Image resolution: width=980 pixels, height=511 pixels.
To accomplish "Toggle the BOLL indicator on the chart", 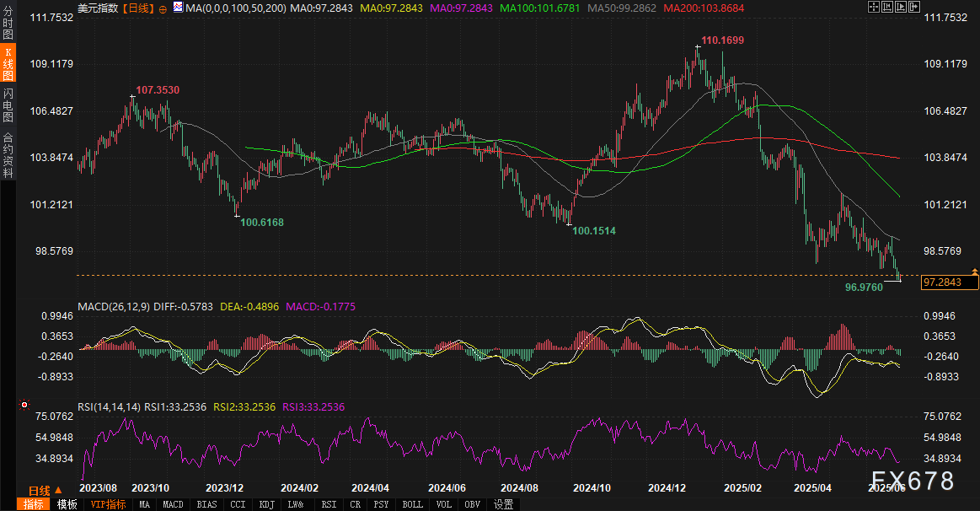I will [x=413, y=504].
